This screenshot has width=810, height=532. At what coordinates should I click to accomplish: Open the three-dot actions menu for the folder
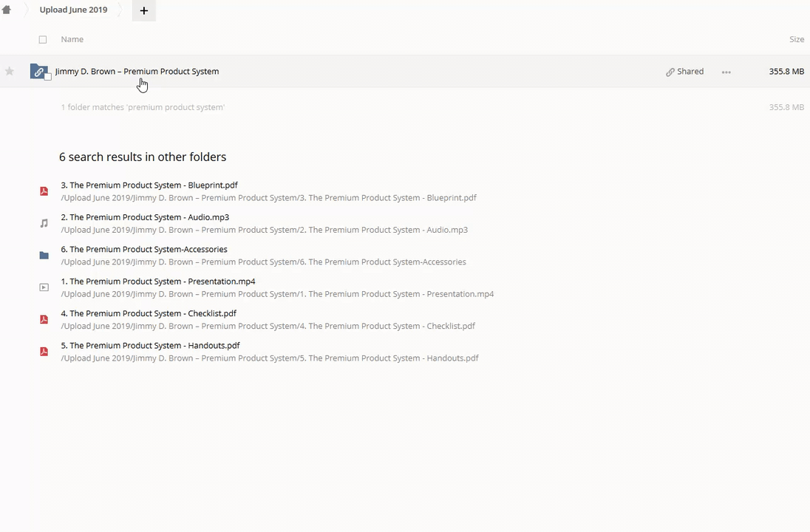726,72
